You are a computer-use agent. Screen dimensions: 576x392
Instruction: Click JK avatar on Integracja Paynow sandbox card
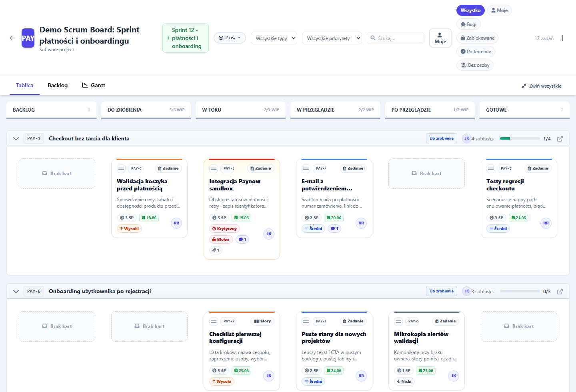point(269,234)
